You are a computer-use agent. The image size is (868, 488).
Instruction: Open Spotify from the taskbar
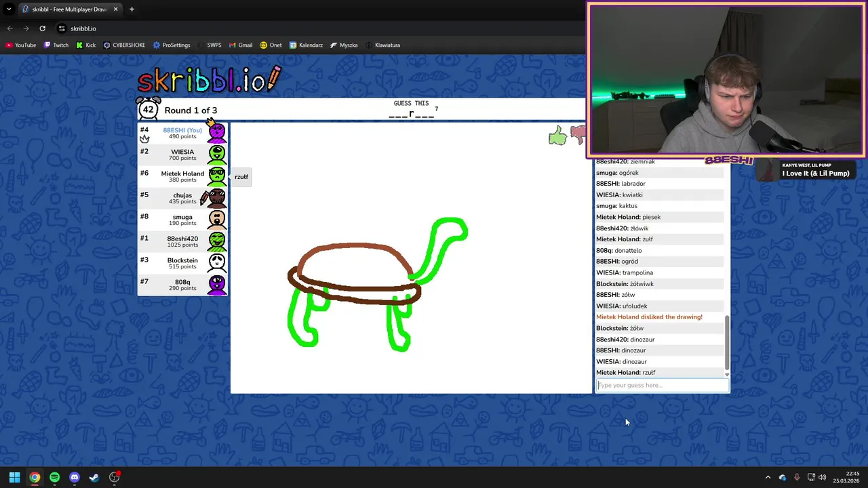54,477
